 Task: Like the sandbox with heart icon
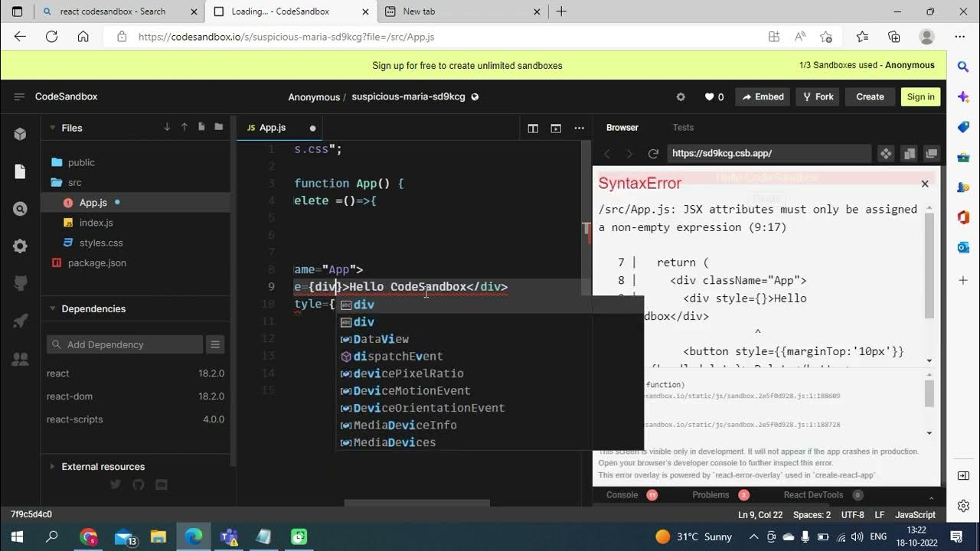(710, 96)
